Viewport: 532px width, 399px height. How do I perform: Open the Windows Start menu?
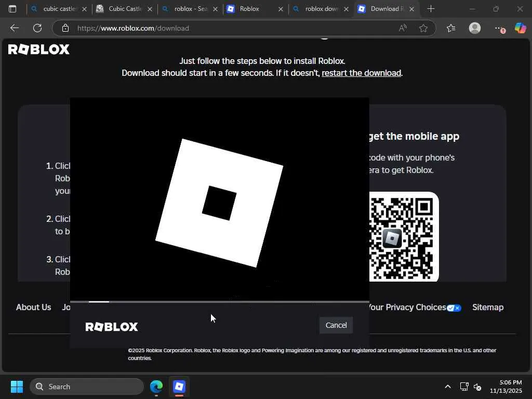[17, 387]
